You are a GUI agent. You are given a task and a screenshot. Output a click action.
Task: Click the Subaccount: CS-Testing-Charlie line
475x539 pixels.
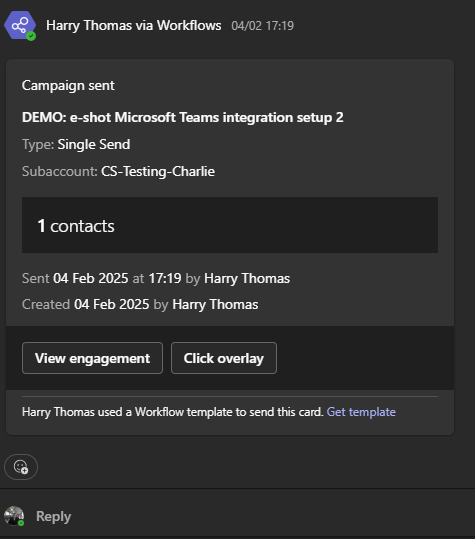(x=118, y=171)
